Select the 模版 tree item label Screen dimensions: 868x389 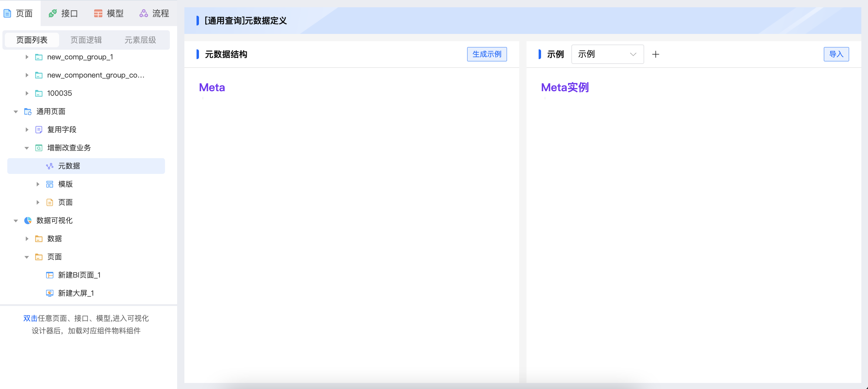click(66, 185)
